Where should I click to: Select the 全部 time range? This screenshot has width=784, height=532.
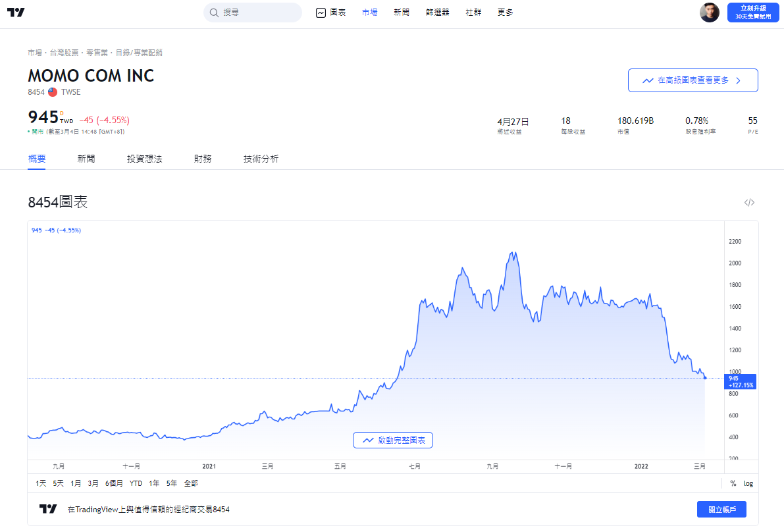click(191, 483)
